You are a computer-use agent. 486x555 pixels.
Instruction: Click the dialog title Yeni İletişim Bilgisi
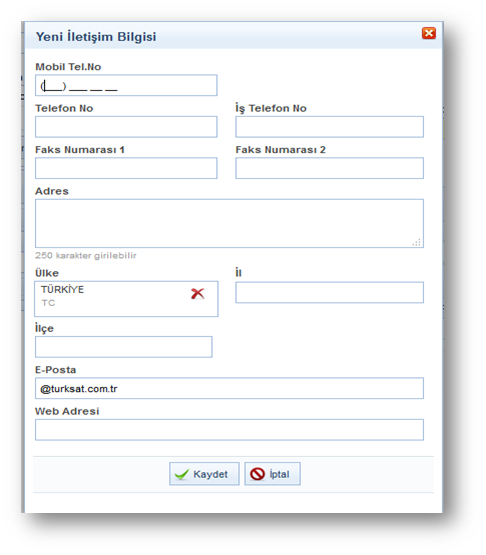point(96,37)
